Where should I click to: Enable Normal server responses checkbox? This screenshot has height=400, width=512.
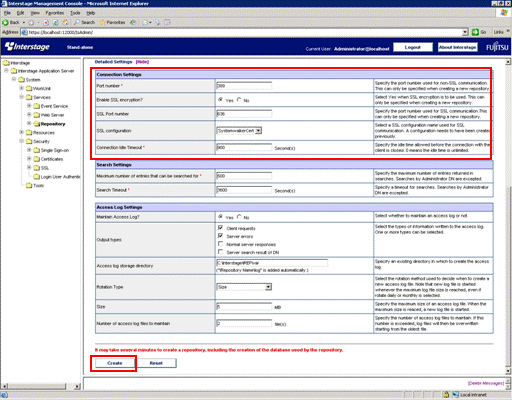click(220, 244)
